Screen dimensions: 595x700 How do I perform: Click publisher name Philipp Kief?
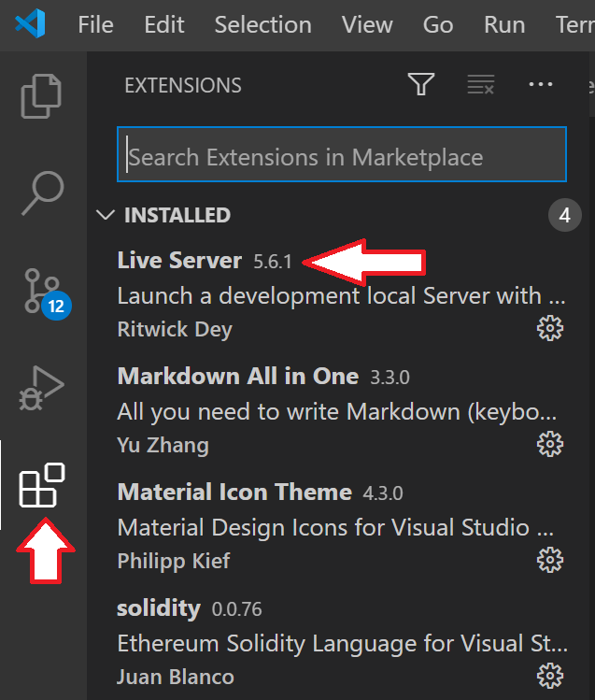click(174, 561)
